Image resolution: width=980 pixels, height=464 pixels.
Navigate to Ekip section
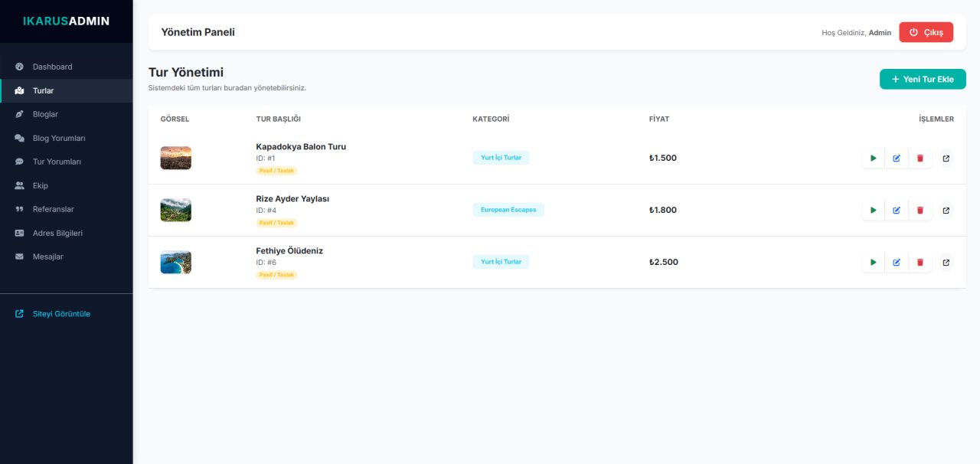pyautogui.click(x=67, y=185)
